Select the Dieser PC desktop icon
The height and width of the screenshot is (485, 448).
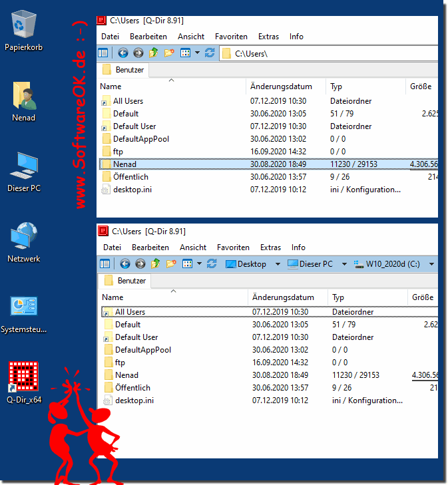click(24, 172)
